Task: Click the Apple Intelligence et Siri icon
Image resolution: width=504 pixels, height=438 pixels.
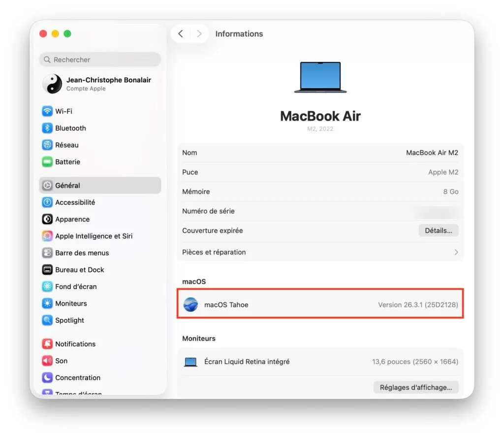Action: (x=47, y=236)
